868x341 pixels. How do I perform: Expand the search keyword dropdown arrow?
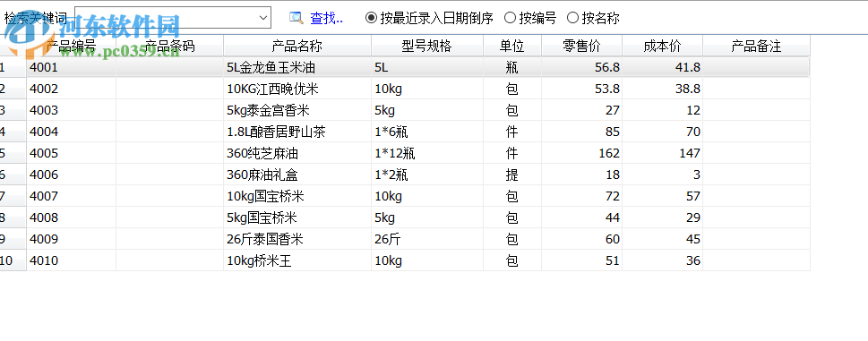coord(263,18)
